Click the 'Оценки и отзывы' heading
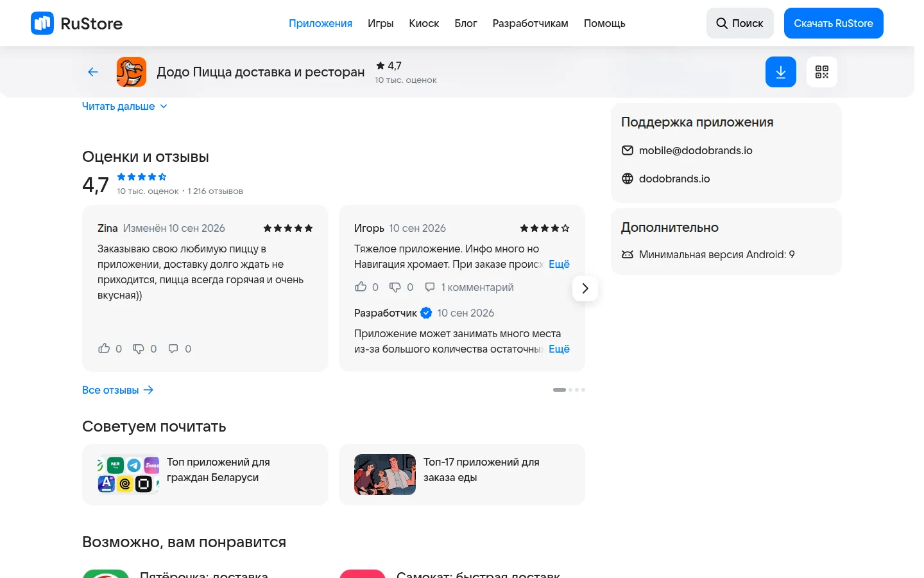 pyautogui.click(x=146, y=157)
